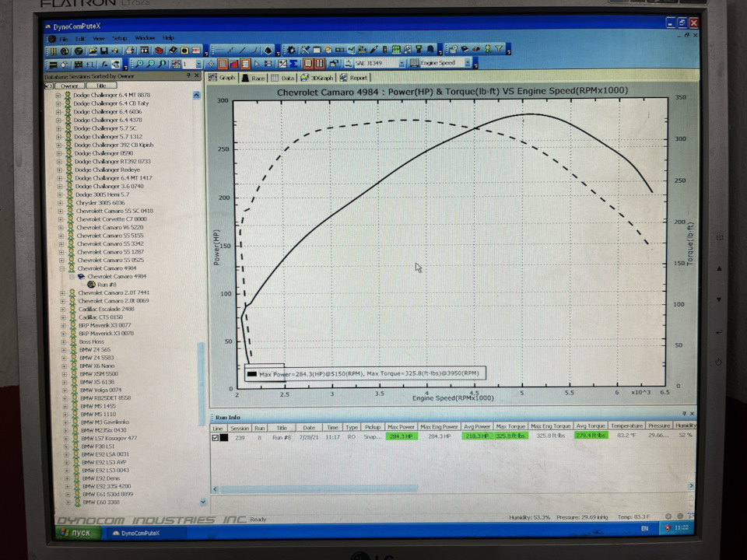The width and height of the screenshot is (747, 560).
Task: Open the Setup menu
Action: (x=120, y=38)
